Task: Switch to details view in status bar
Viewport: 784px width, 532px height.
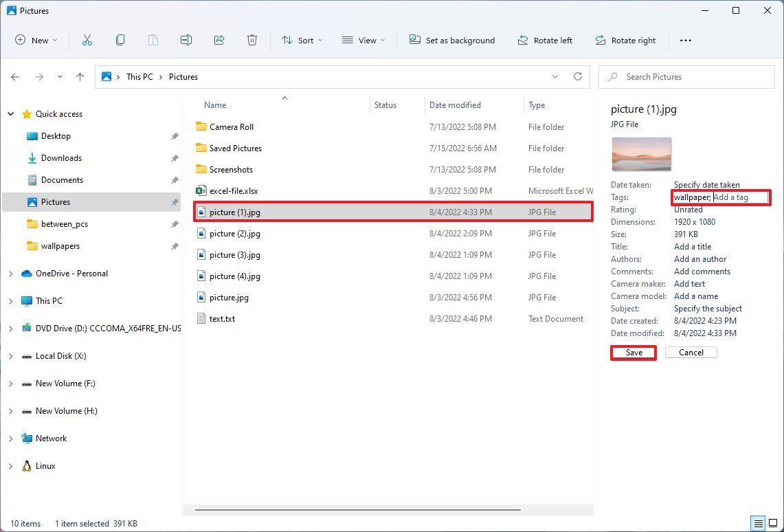Action: (759, 523)
